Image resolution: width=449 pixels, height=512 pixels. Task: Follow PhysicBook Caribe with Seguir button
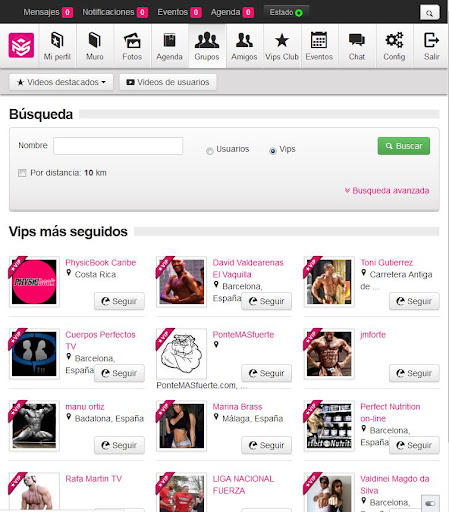pyautogui.click(x=119, y=301)
